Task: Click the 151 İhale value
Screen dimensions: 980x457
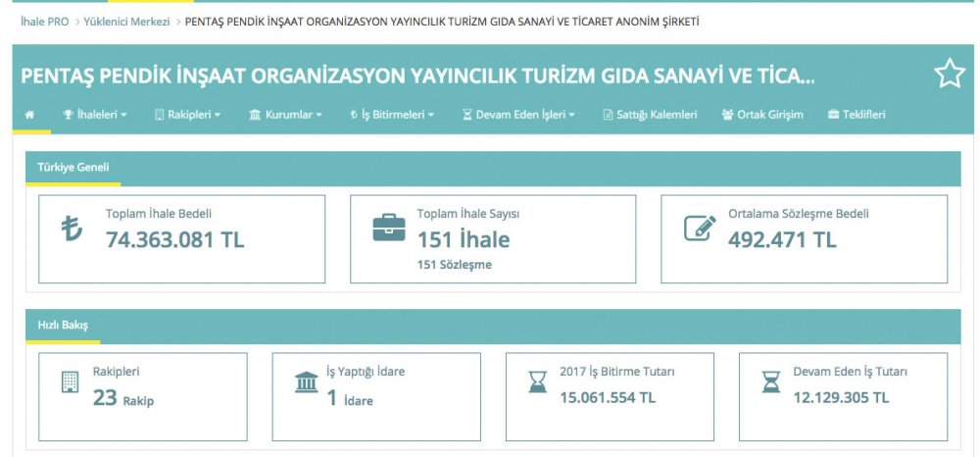Action: click(464, 240)
